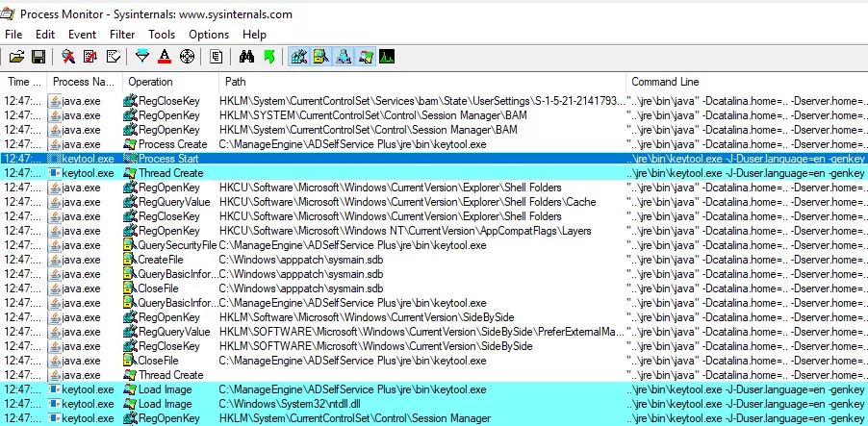Select the PreferExternalMa... SideBySide path
Screen dimensions: 868x426
421,332
